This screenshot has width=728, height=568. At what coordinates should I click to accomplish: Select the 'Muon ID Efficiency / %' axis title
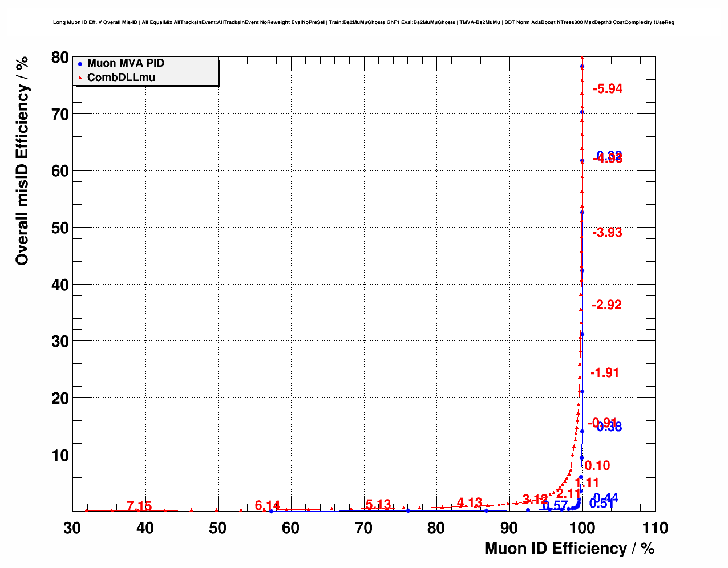(x=569, y=549)
